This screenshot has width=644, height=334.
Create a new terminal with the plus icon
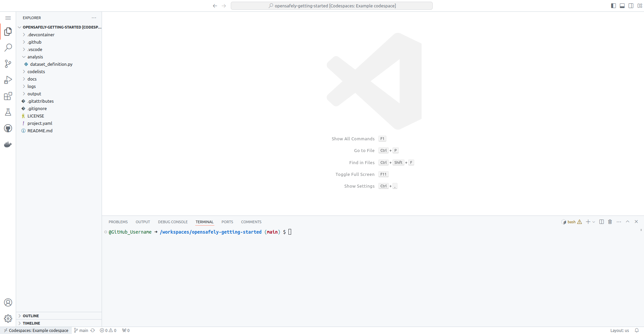588,222
